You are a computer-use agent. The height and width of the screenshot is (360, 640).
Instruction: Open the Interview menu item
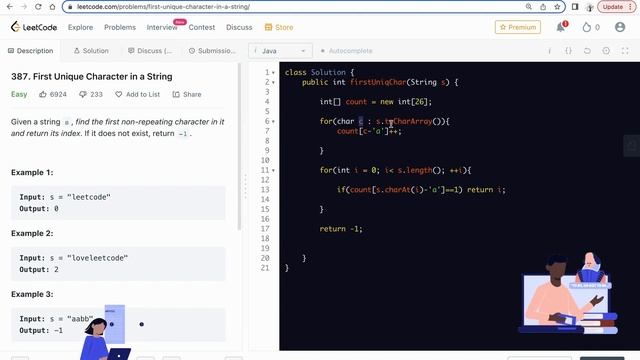pos(162,27)
